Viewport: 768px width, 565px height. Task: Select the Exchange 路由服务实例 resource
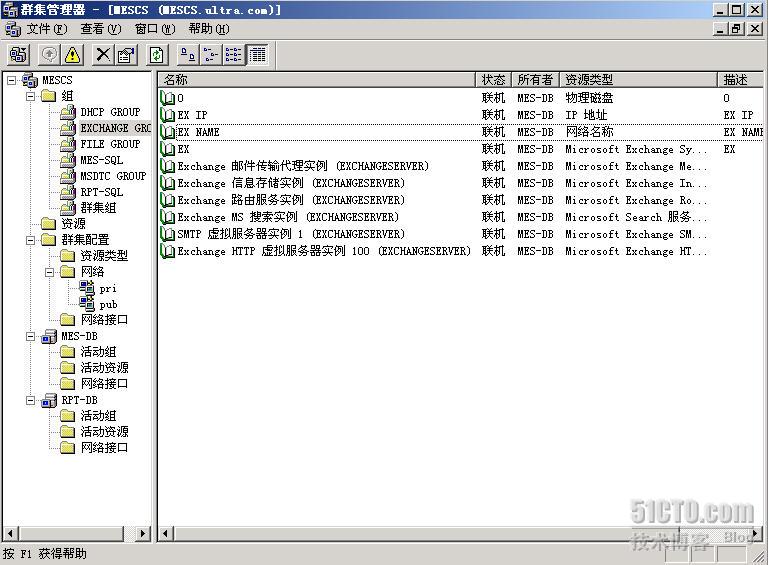pyautogui.click(x=291, y=200)
